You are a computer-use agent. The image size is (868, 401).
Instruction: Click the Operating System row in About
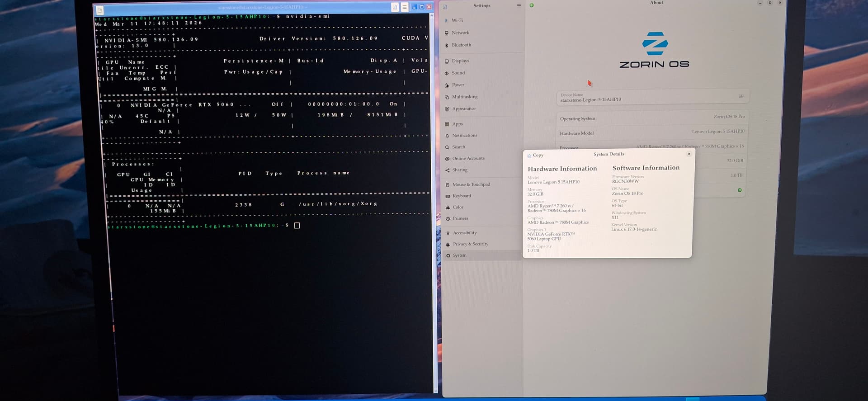point(653,118)
